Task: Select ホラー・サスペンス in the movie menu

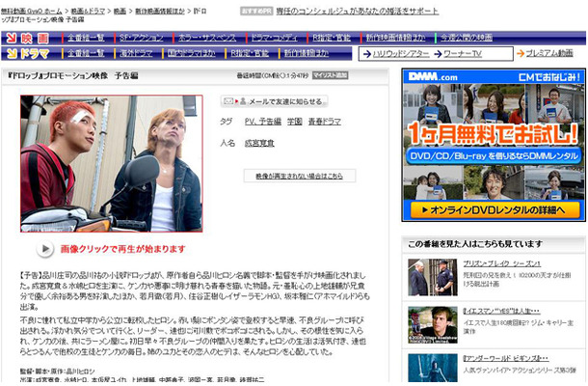Action: click(x=206, y=38)
